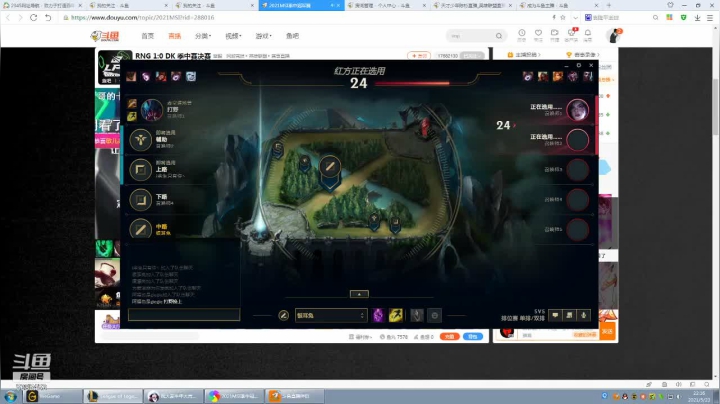720x404 pixels.
Task: Open the emote selector circle icon
Action: pos(434,315)
